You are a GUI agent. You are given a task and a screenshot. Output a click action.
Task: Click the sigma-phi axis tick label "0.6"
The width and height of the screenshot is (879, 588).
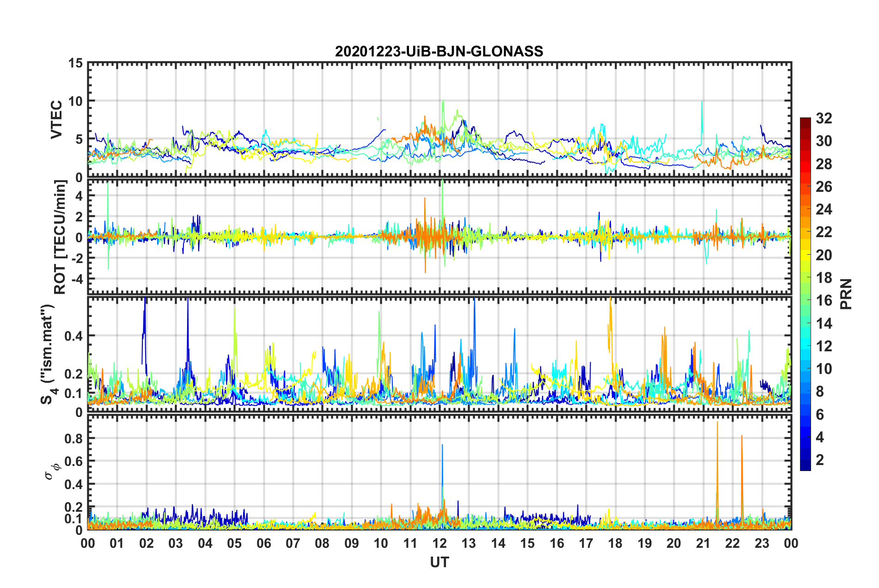pos(73,461)
